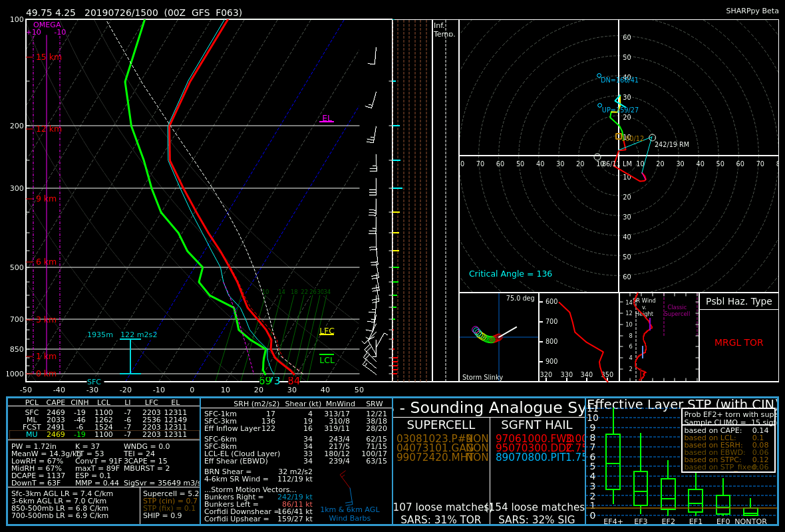Select the ML parcel row
Image resolution: width=785 pixels, height=532 pixels.
[104, 420]
